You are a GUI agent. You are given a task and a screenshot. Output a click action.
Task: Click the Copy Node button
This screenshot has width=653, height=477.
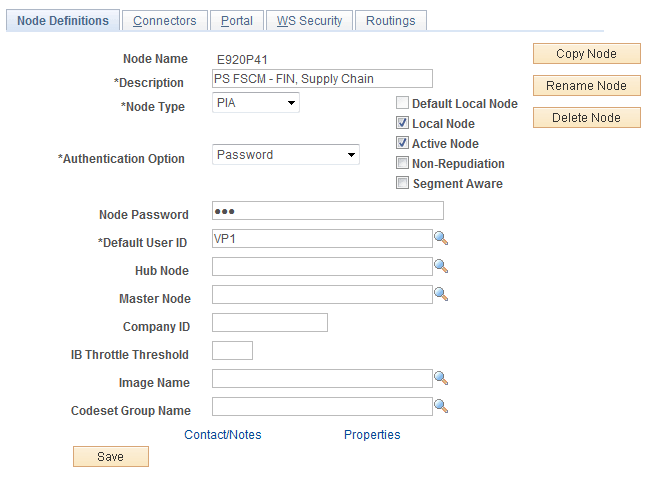click(587, 54)
